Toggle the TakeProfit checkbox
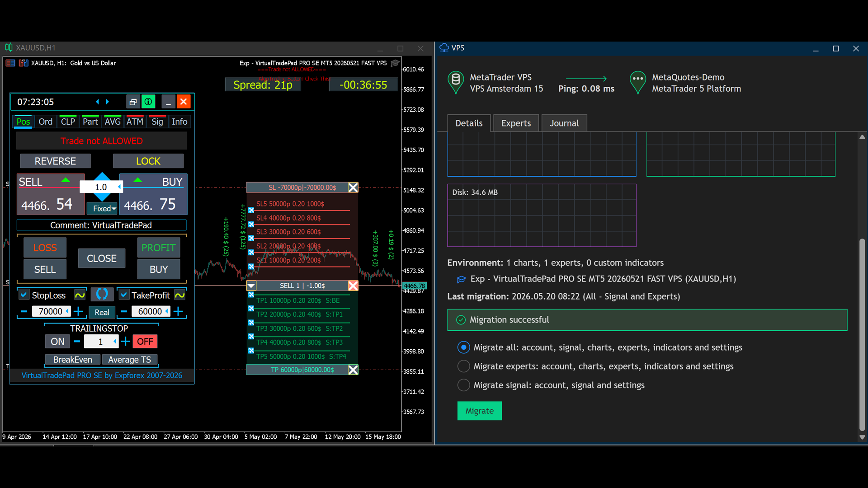 (124, 295)
